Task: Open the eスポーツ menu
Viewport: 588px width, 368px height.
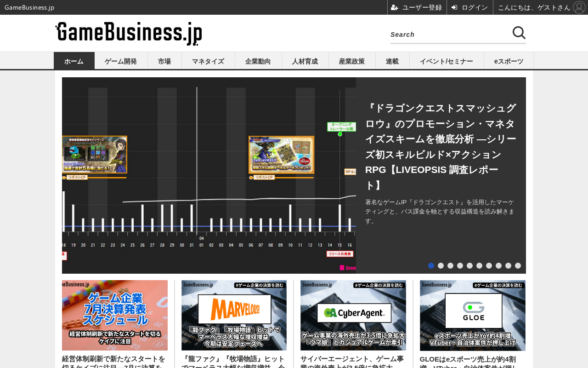Action: [509, 61]
